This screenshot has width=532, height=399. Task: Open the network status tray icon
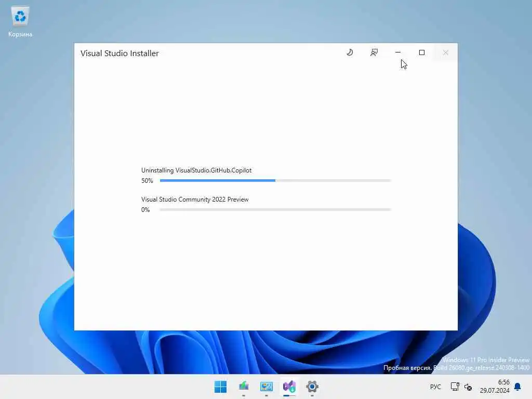click(455, 387)
